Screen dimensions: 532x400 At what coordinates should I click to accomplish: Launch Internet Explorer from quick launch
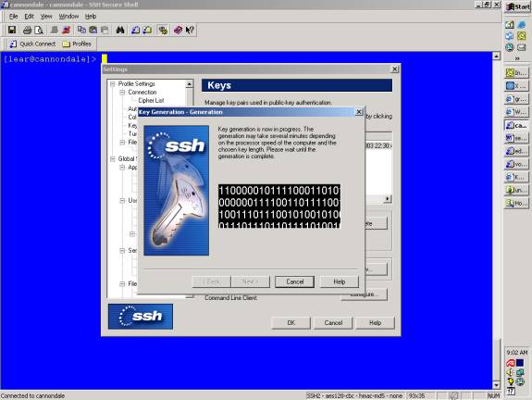522,24
